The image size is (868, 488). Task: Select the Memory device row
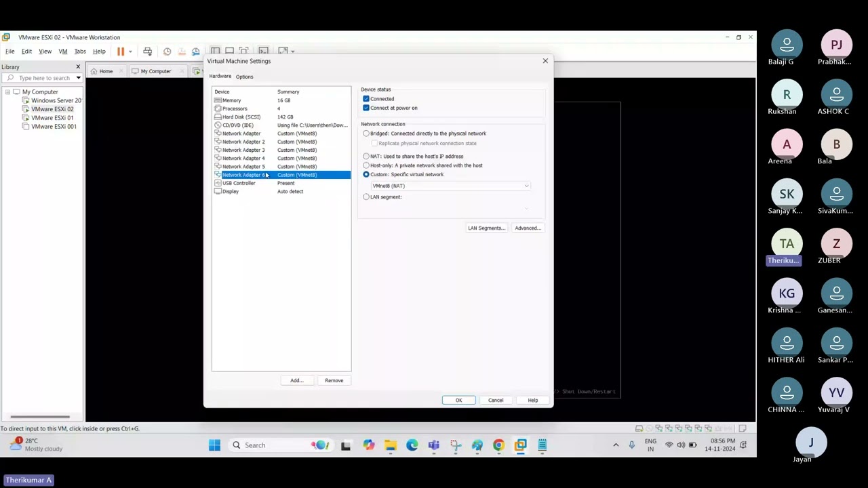click(x=281, y=100)
